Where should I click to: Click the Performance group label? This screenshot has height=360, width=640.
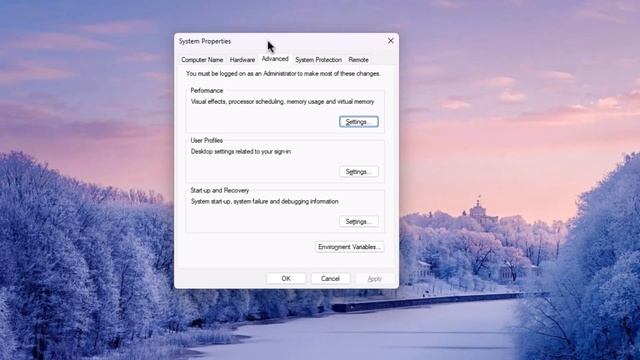coord(207,91)
